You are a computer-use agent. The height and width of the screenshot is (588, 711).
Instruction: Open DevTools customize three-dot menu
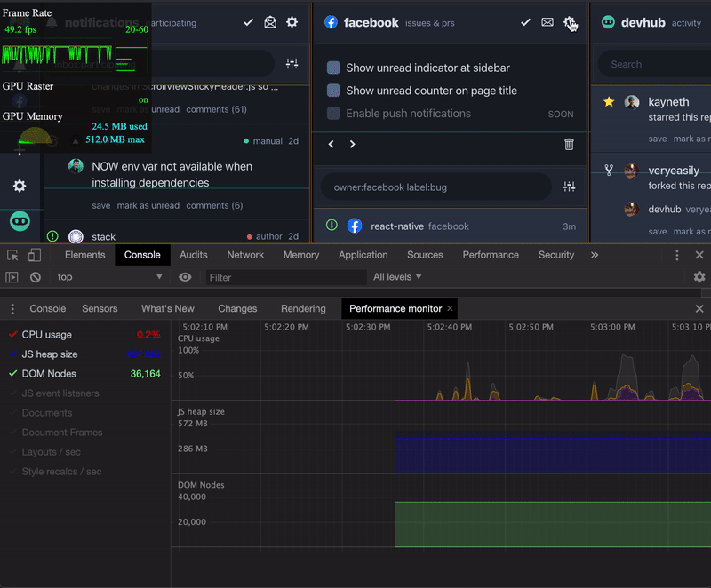pyautogui.click(x=677, y=255)
